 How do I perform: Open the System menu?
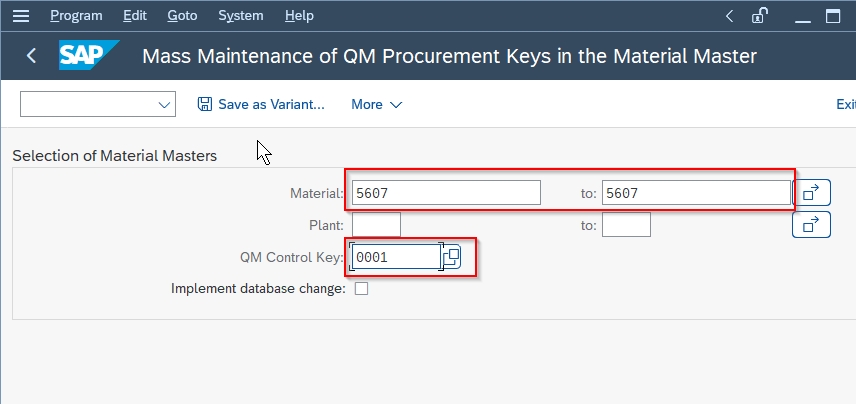240,15
